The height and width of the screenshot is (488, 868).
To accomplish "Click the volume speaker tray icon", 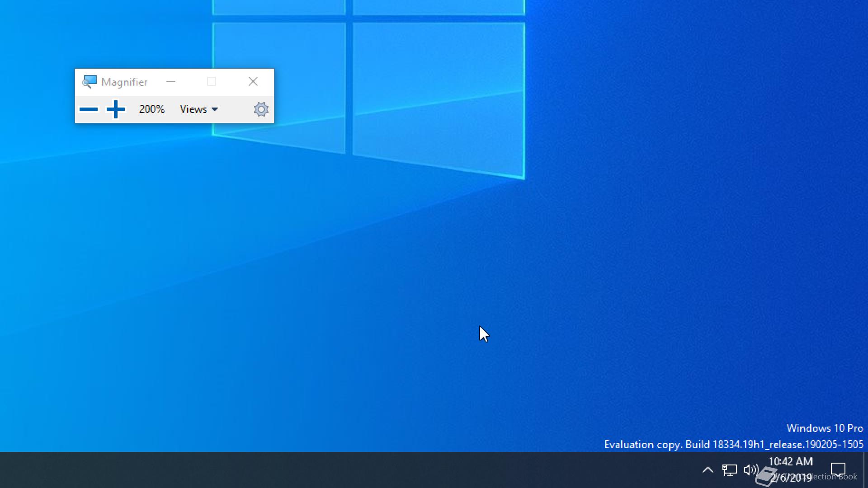I will (x=750, y=470).
